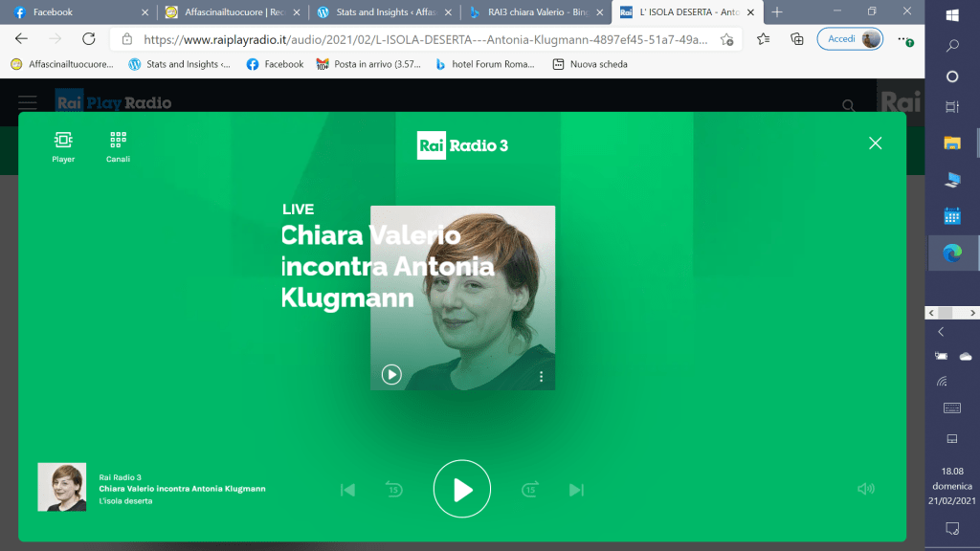Refresh the current page

pyautogui.click(x=89, y=39)
